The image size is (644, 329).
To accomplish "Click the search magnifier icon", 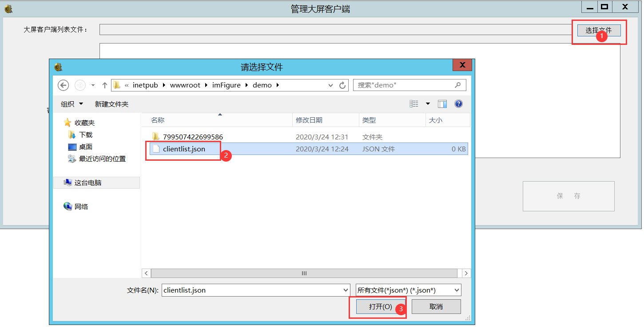I will point(458,85).
